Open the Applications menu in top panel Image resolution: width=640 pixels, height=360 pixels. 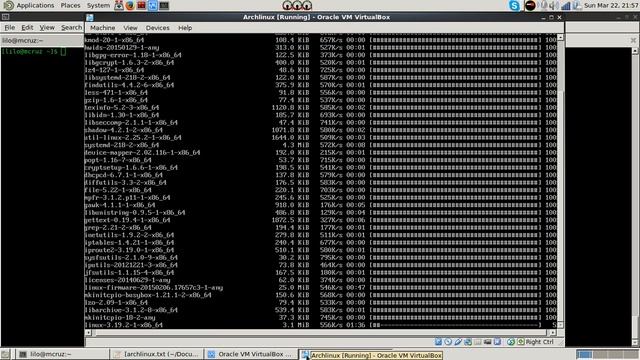tap(35, 5)
